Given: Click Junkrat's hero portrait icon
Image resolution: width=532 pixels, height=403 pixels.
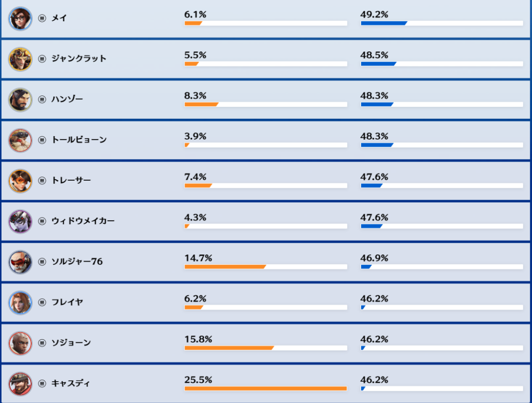Looking at the screenshot, I should pos(20,59).
